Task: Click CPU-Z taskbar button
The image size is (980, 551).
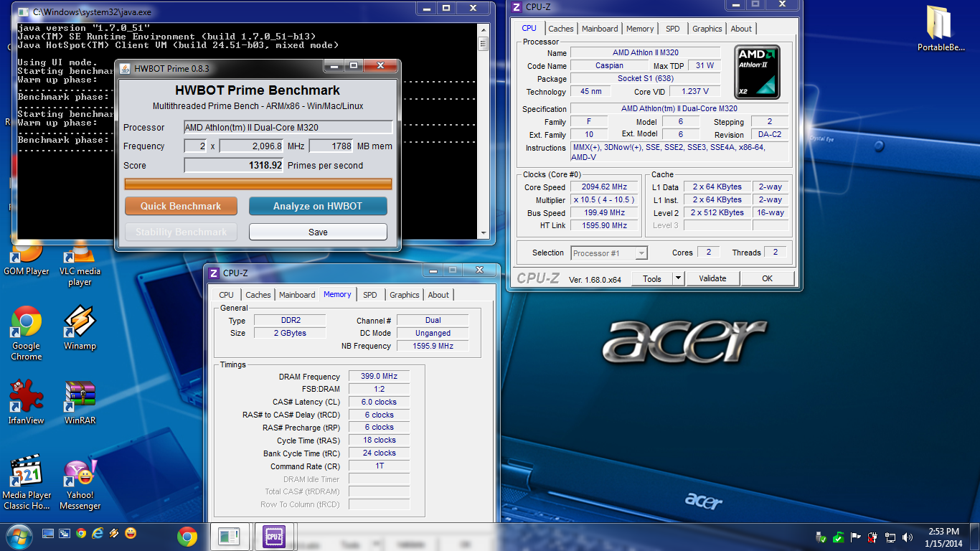Action: point(273,536)
